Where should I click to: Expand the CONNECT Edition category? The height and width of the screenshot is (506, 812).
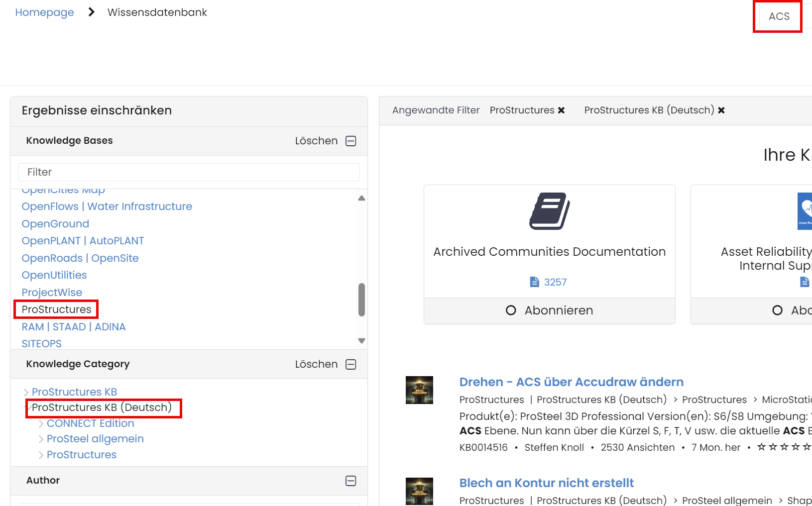pos(41,423)
